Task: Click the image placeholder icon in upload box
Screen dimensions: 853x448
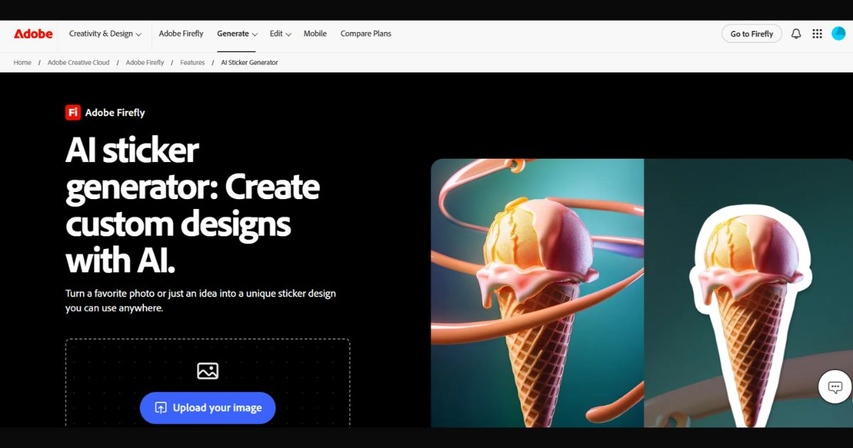Action: point(208,371)
